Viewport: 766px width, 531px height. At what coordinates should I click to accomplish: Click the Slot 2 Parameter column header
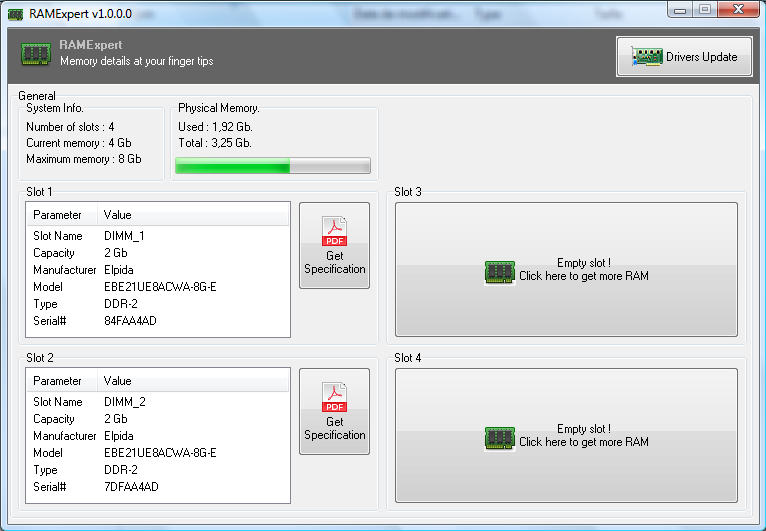click(x=62, y=381)
